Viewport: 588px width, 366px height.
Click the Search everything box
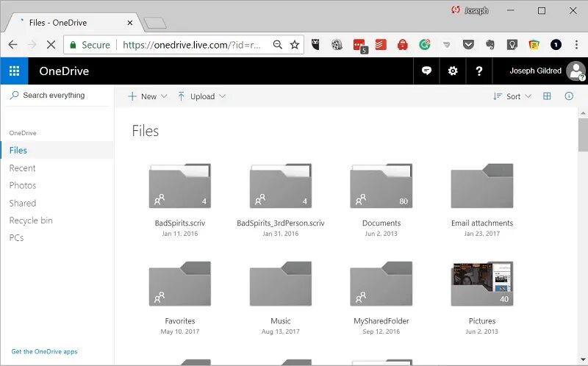pyautogui.click(x=57, y=96)
